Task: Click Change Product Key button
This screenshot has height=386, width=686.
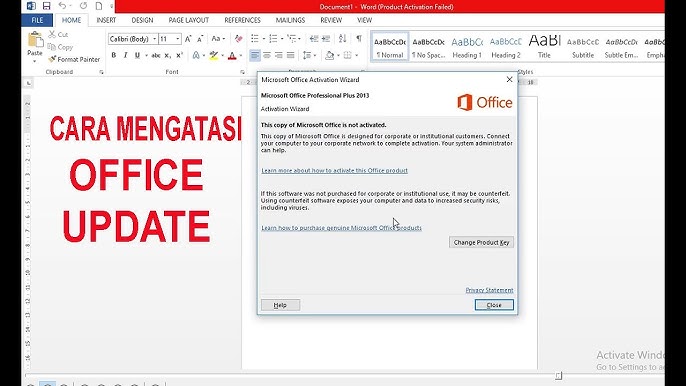Action: [x=481, y=242]
